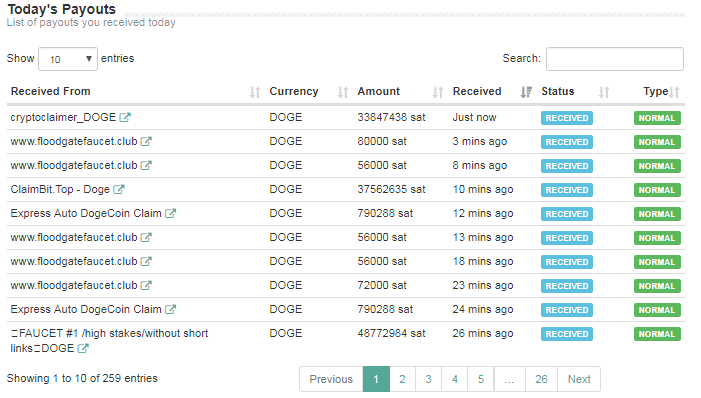The height and width of the screenshot is (398, 701).
Task: Go to page 3
Action: (428, 379)
